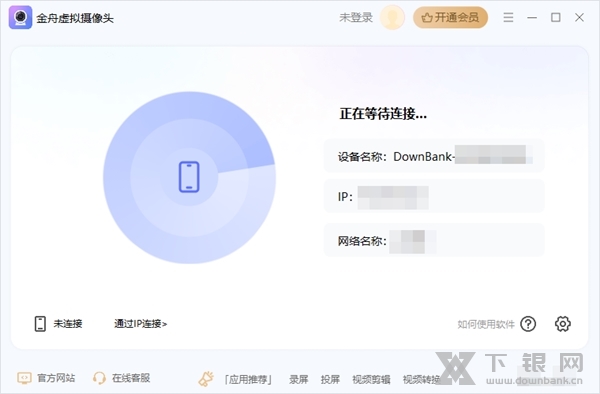Maximize the window

tap(556, 18)
